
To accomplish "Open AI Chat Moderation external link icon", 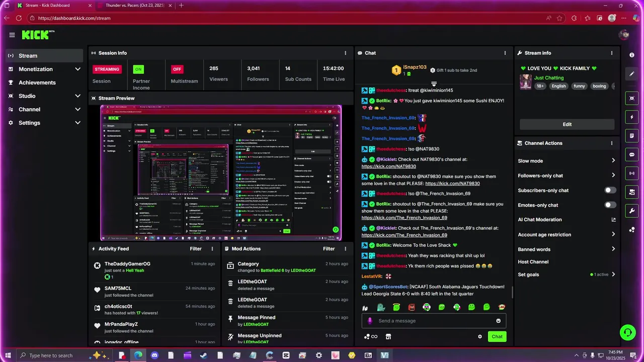I will pos(613,220).
